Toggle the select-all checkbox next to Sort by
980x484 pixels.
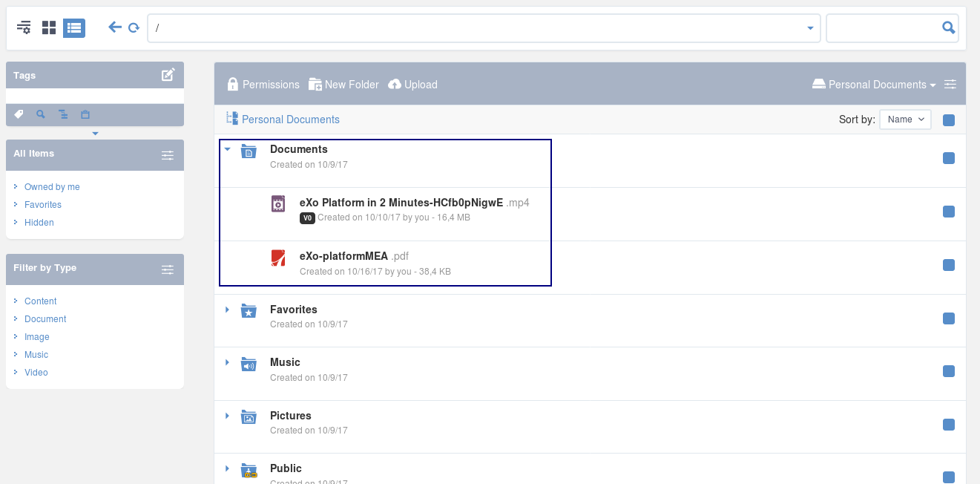948,120
